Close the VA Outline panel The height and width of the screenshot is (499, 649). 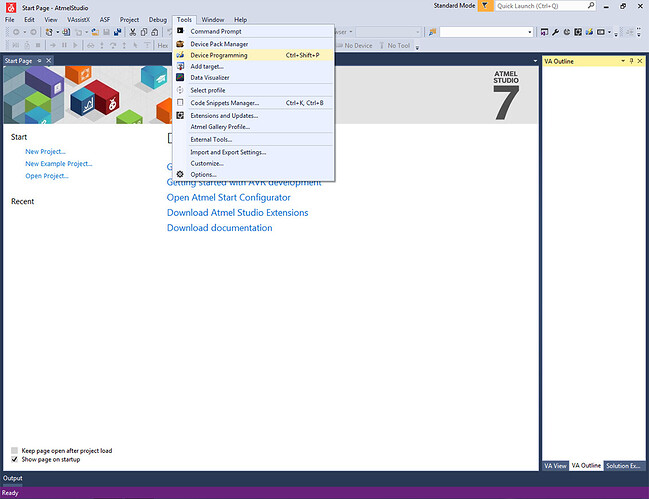[x=640, y=61]
